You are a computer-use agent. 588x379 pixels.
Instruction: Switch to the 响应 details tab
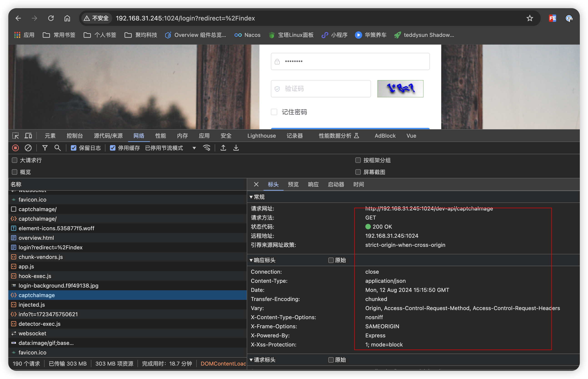point(313,184)
